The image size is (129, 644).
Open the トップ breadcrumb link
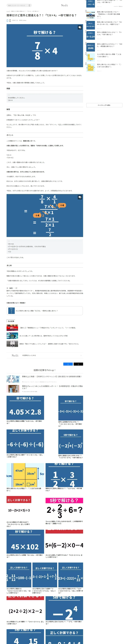coord(8,11)
